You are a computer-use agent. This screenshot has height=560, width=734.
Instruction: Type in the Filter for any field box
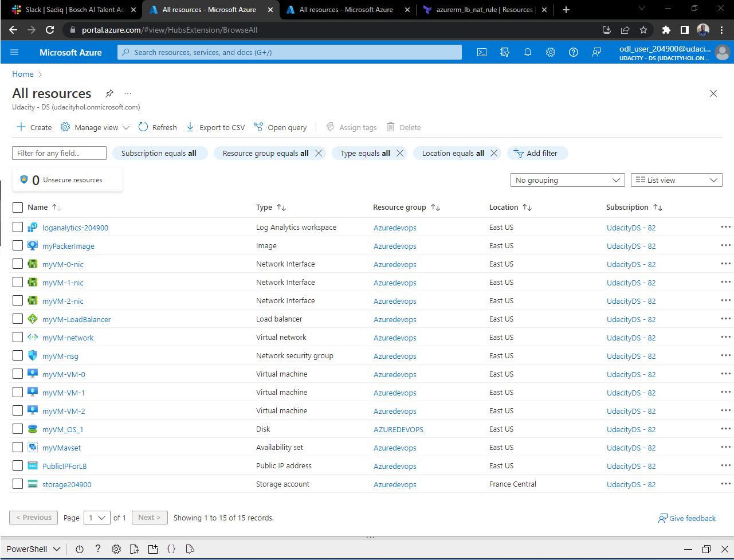coord(58,152)
